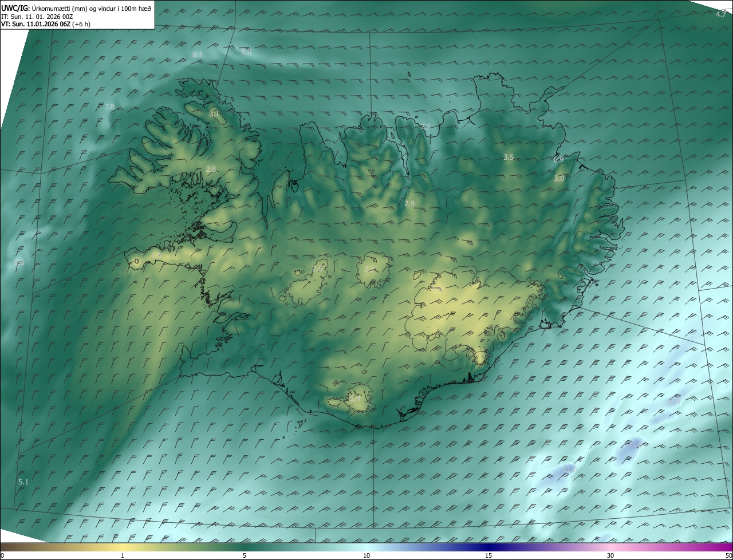Image resolution: width=733 pixels, height=560 pixels.
Task: Click the colorbar tick label 30
Action: (610, 555)
